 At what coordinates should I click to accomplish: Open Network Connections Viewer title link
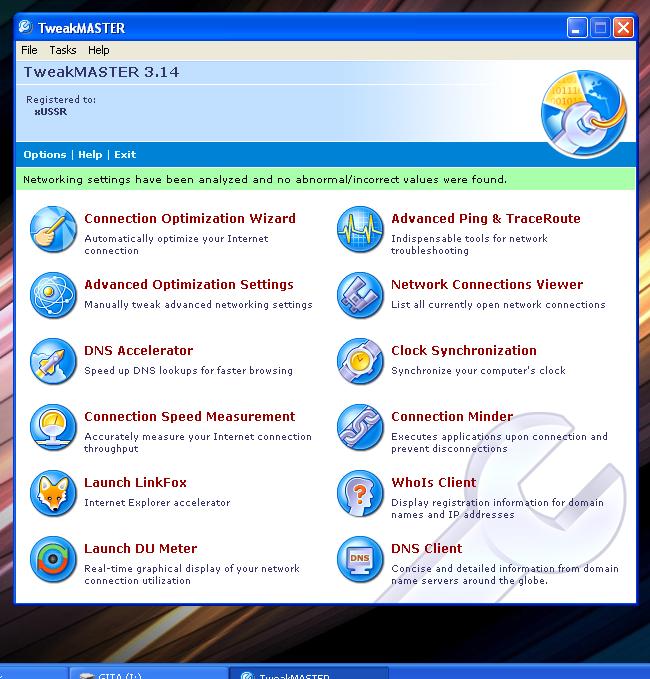(x=487, y=285)
